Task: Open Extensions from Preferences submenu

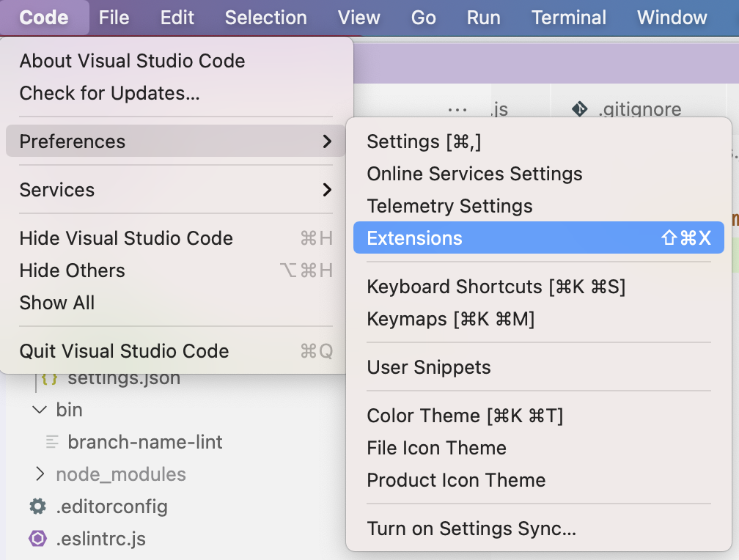Action: pyautogui.click(x=539, y=237)
